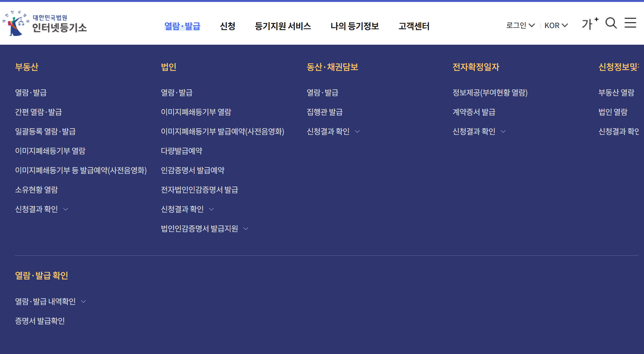
Task: Open the hamburger full menu icon
Action: [x=630, y=23]
